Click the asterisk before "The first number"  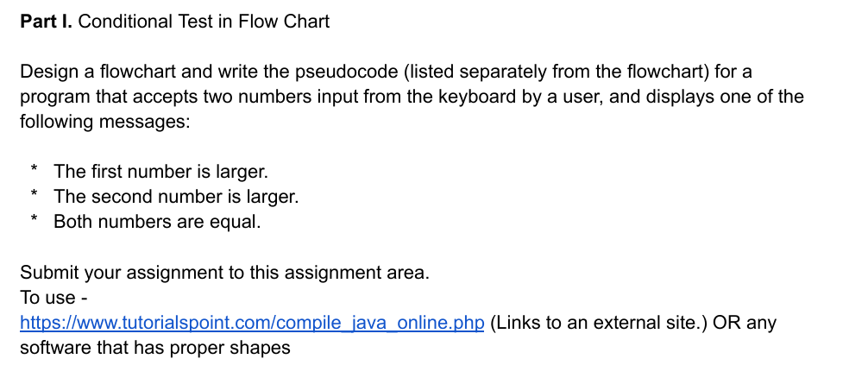click(35, 169)
